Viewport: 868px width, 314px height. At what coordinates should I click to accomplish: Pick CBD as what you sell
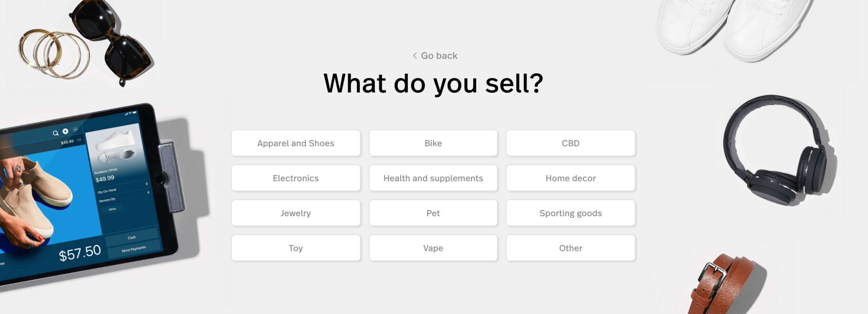click(570, 143)
